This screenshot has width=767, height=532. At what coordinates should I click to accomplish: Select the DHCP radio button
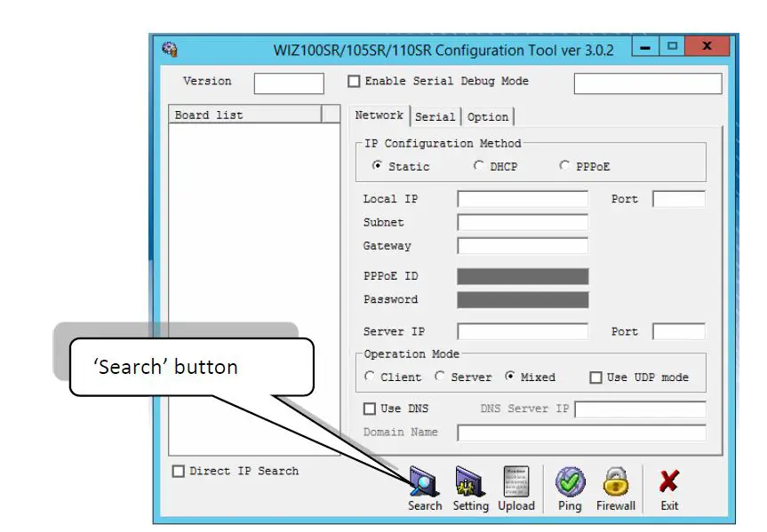478,166
